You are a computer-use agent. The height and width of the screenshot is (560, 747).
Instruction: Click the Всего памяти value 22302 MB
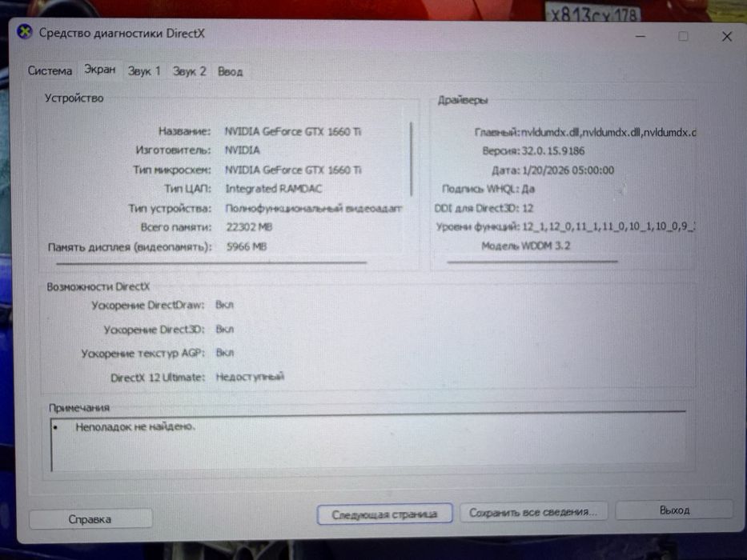[x=249, y=227]
